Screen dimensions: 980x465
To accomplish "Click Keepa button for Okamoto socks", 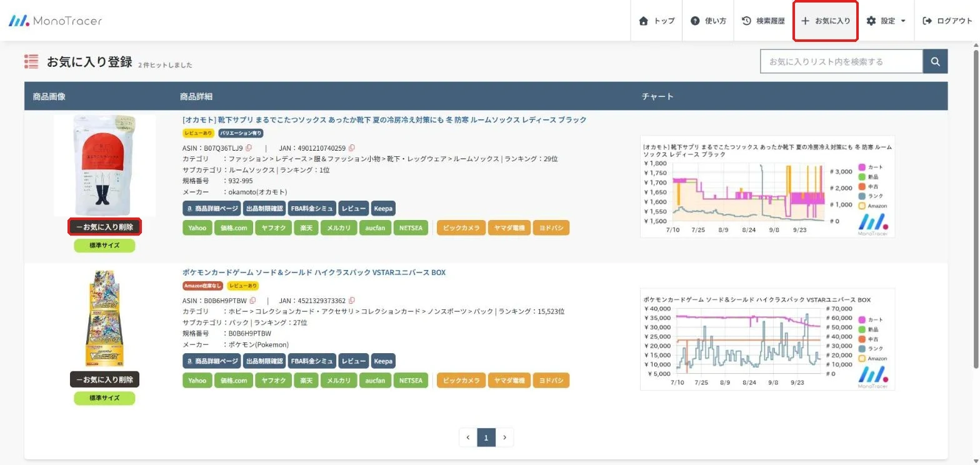I will point(383,208).
